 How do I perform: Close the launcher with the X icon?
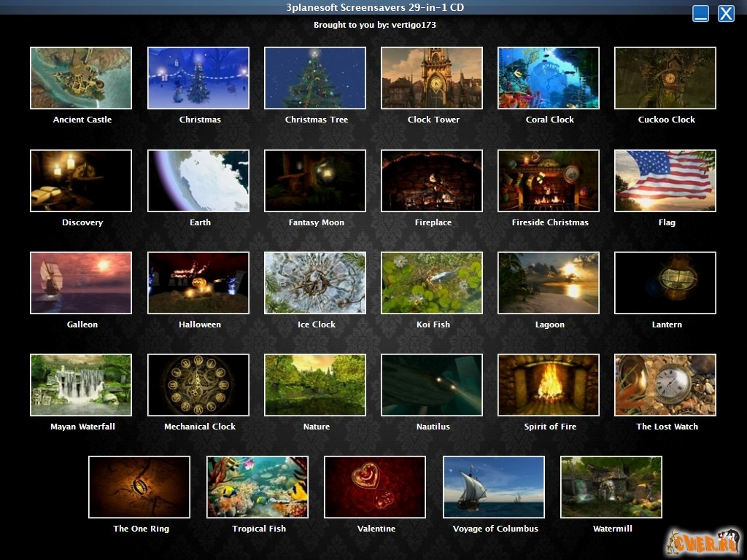[726, 14]
